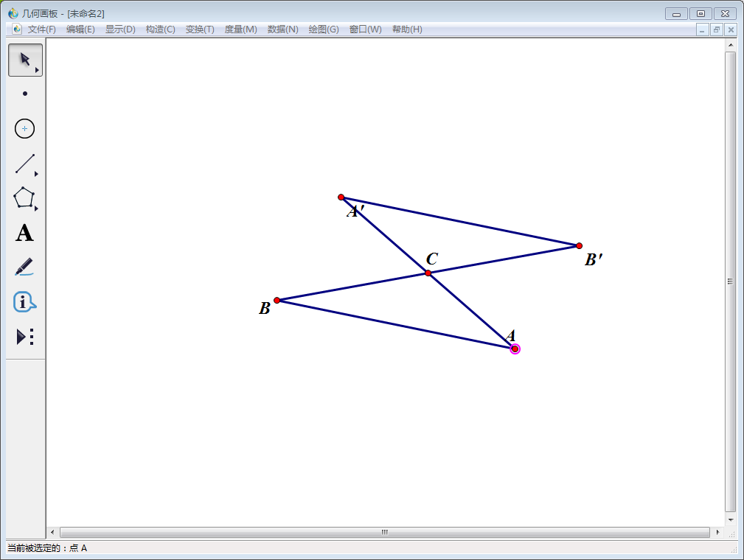744x560 pixels.
Task: Click the horizontal scrollbar thumb
Action: (384, 532)
